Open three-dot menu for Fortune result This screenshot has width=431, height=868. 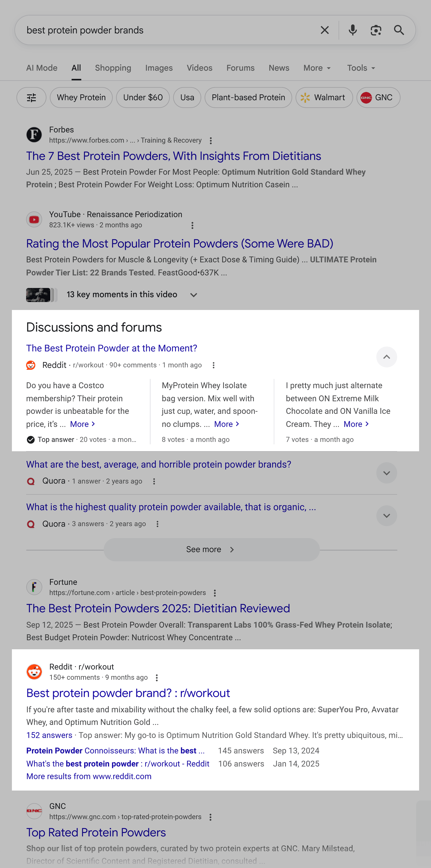pyautogui.click(x=215, y=593)
